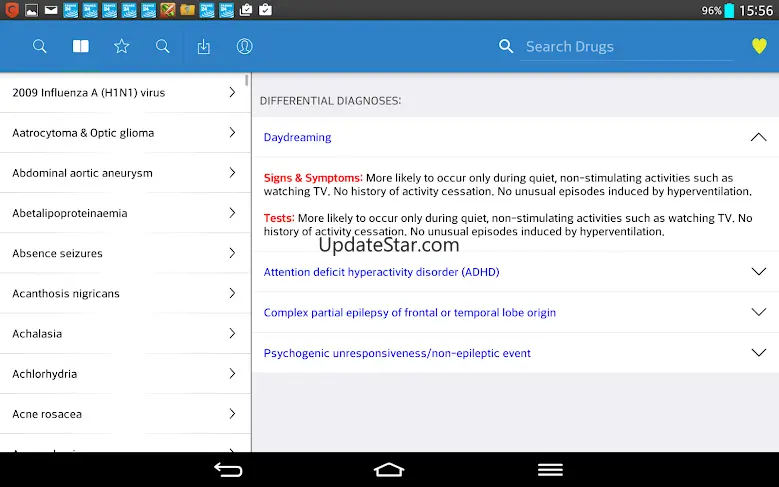Viewport: 779px width, 487px height.
Task: Tap the arrow on the Acanthosis nigricans row
Action: pos(232,293)
